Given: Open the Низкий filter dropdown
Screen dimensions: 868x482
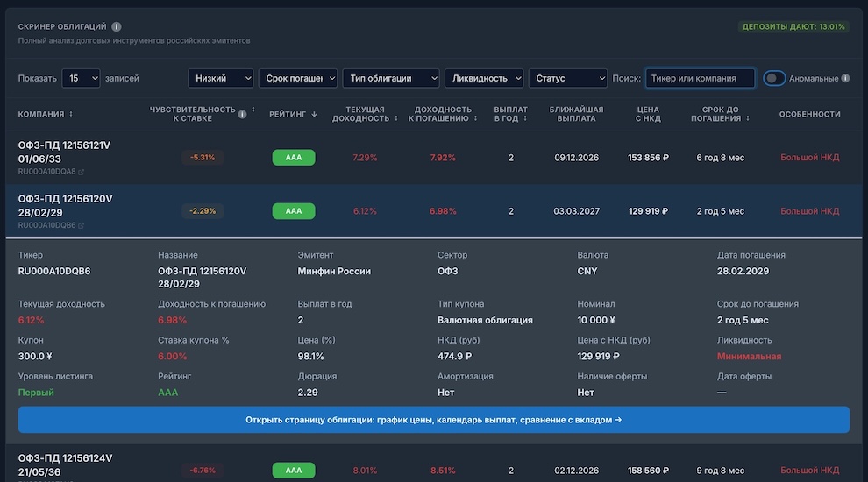Looking at the screenshot, I should coord(220,78).
